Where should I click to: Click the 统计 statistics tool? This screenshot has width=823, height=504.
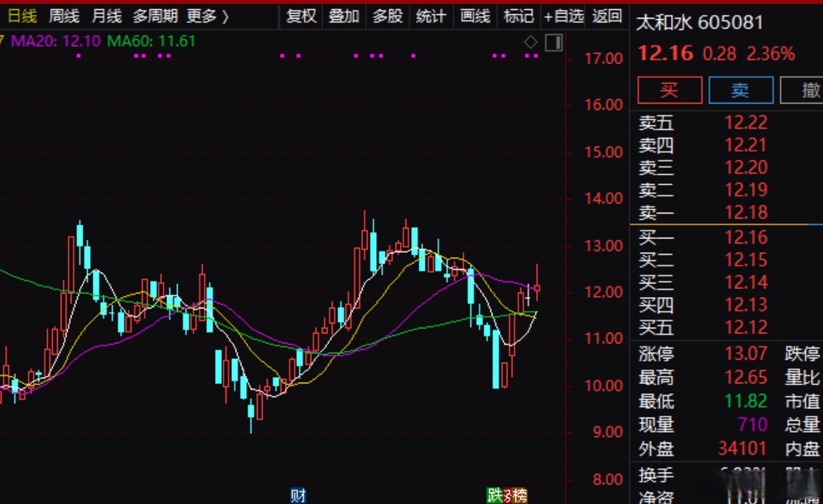[431, 16]
